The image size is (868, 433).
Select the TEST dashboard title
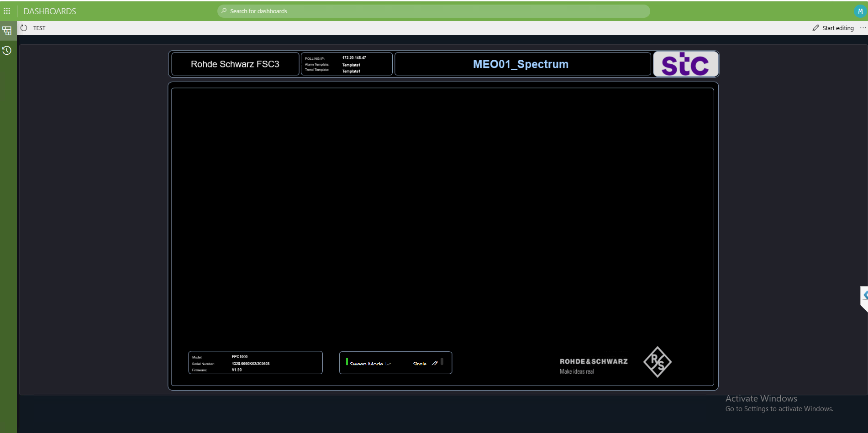tap(39, 28)
